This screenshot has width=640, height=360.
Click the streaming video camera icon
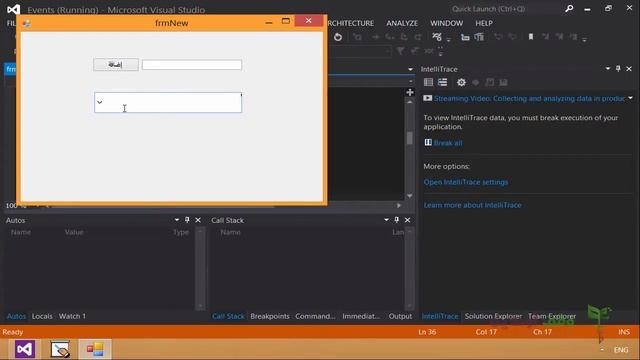tap(427, 98)
